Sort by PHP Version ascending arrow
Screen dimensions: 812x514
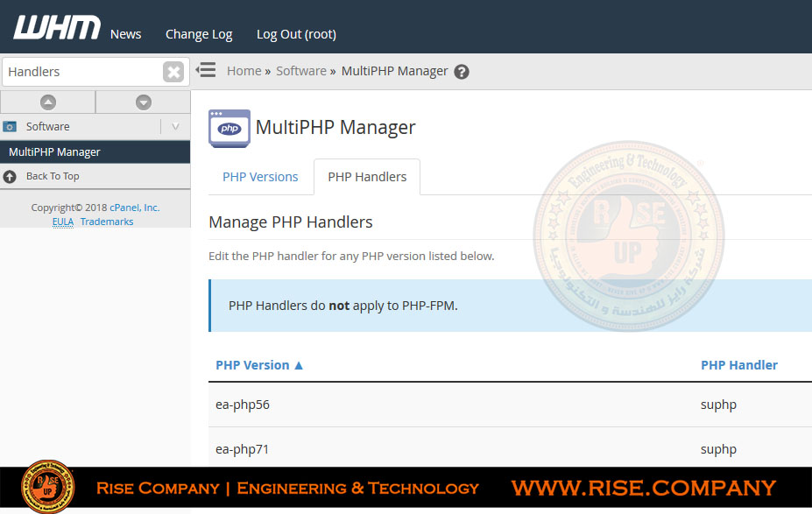coord(299,365)
